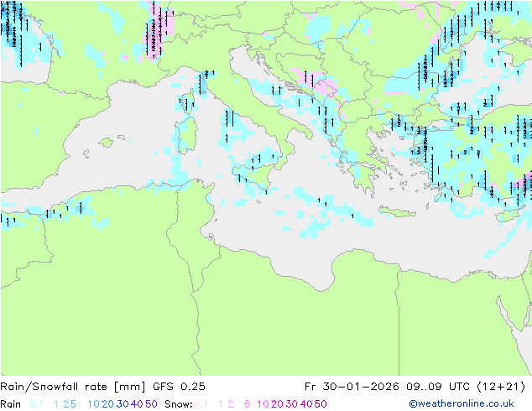This screenshot has height=411, width=532.
Task: Pick the Rain legend value 0.1
Action: [36, 404]
